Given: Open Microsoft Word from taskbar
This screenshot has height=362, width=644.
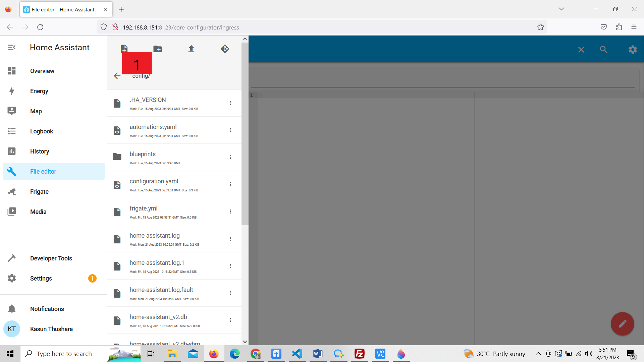Looking at the screenshot, I should point(318,354).
